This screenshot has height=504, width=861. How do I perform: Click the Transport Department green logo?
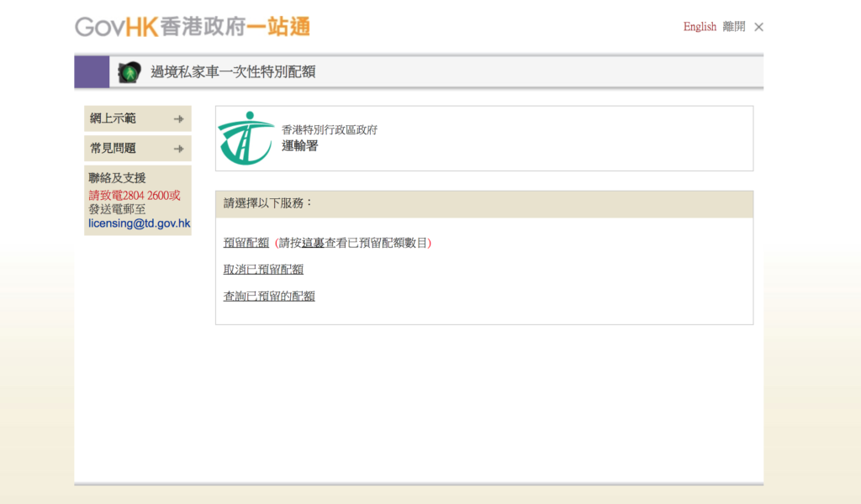coord(246,139)
